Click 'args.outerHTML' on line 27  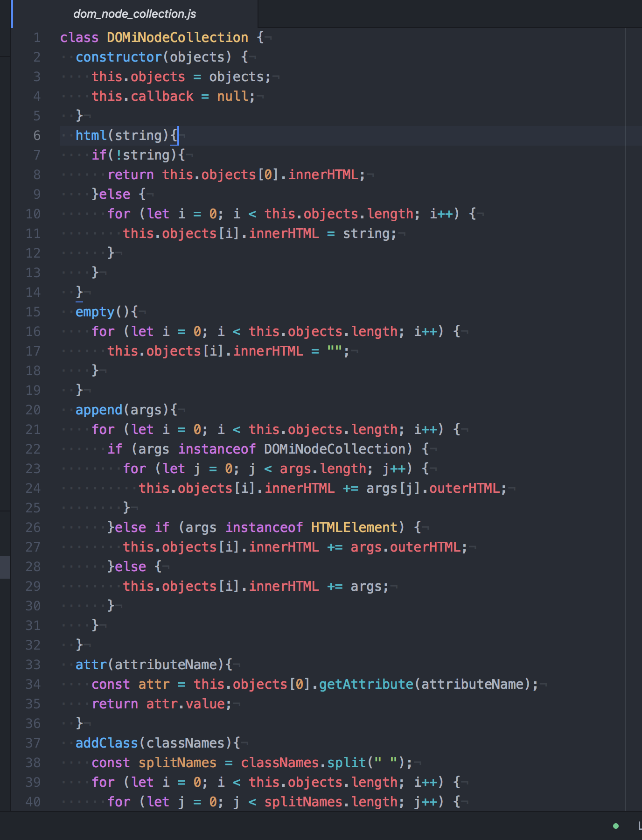[x=405, y=547]
